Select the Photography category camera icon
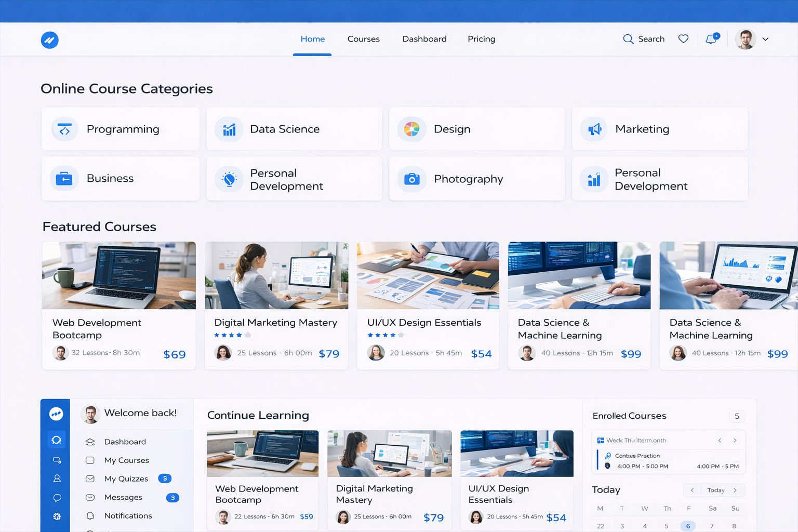 [412, 179]
